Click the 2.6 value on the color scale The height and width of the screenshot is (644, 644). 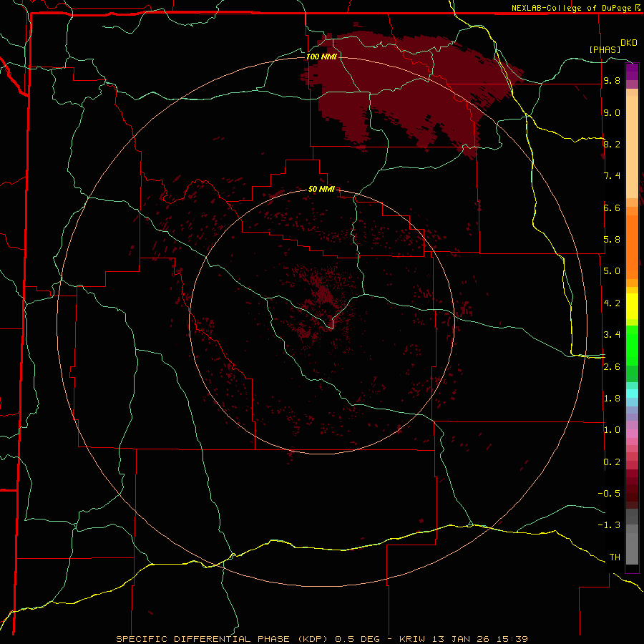coord(612,367)
